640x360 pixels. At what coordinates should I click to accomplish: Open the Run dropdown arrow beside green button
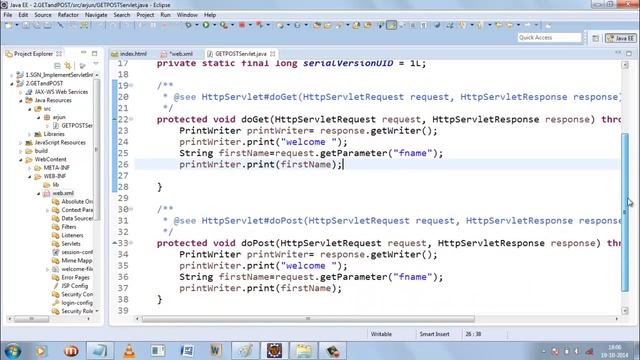[214, 25]
